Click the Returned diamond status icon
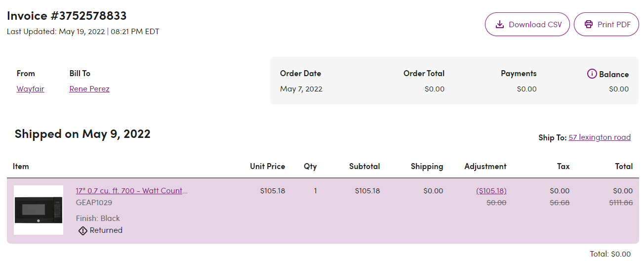The image size is (644, 261). click(83, 230)
